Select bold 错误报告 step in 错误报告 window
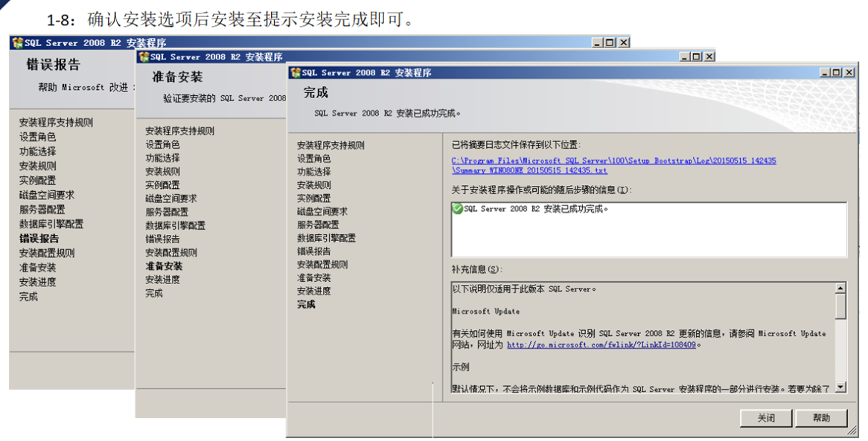868x441 pixels. [x=39, y=239]
